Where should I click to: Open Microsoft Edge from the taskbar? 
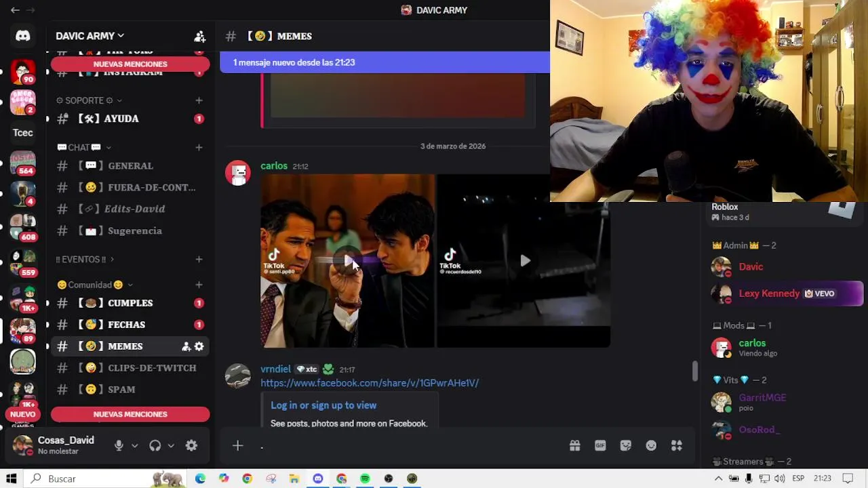[200, 479]
